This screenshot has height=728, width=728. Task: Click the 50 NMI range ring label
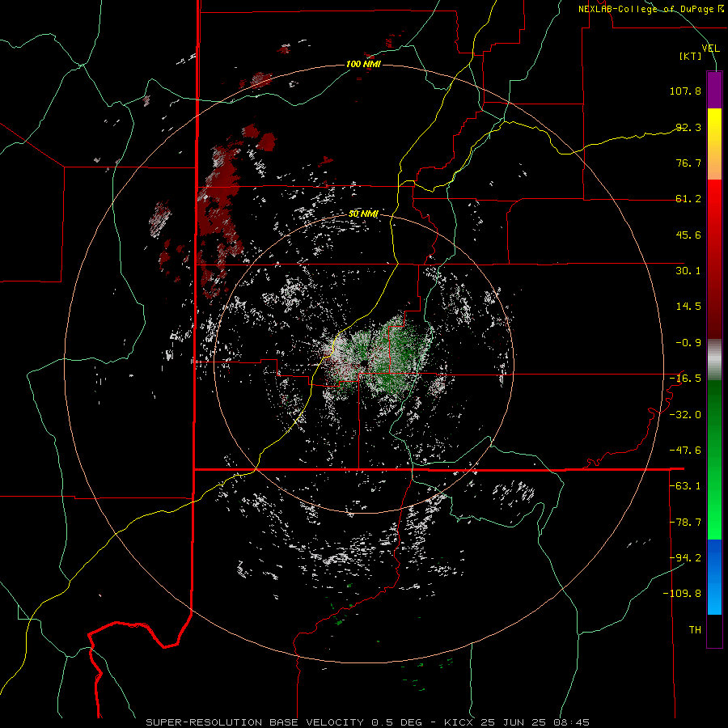coord(363,214)
